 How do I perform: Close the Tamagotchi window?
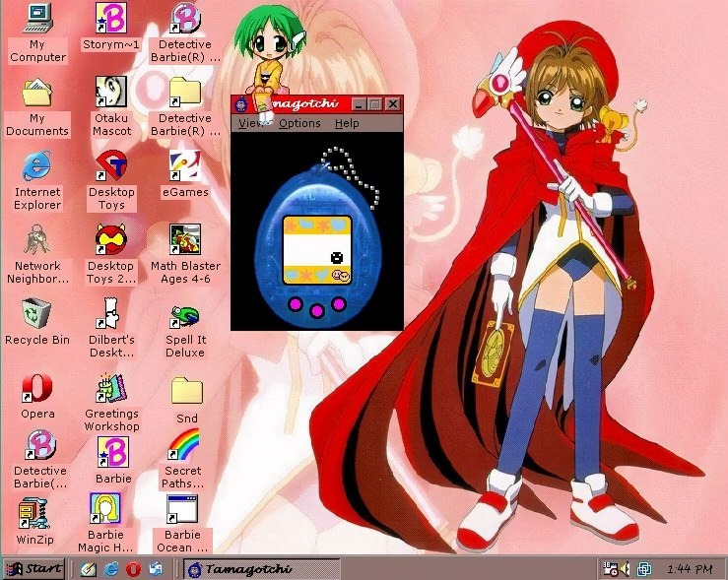click(x=393, y=104)
